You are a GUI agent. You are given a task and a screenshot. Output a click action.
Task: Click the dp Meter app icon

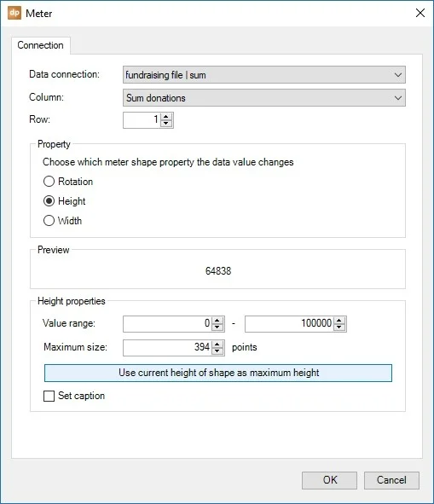click(14, 13)
